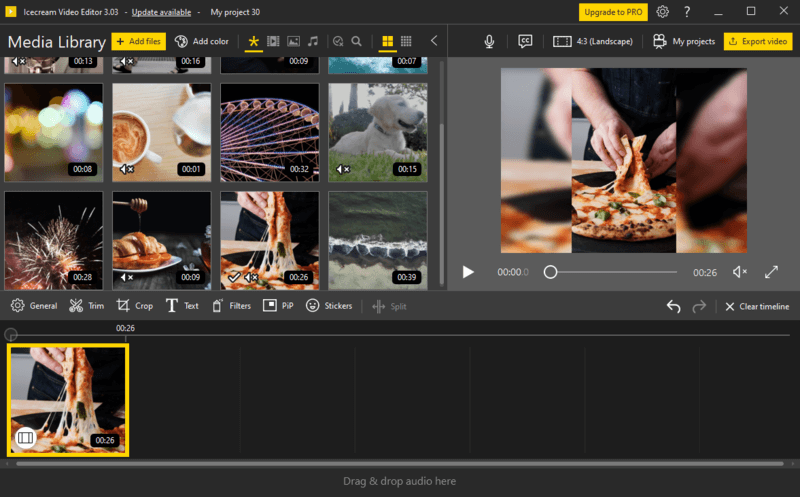
Task: Click the microphone voice-over icon
Action: [x=489, y=41]
